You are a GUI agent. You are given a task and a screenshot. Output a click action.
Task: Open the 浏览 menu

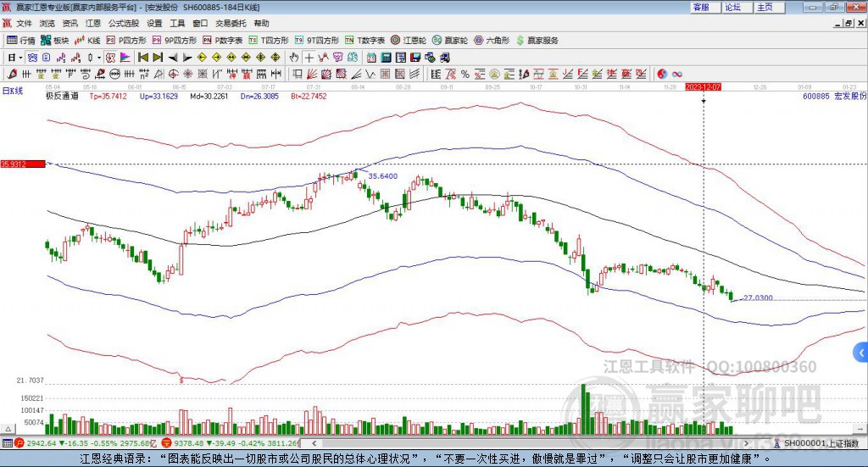(x=47, y=23)
